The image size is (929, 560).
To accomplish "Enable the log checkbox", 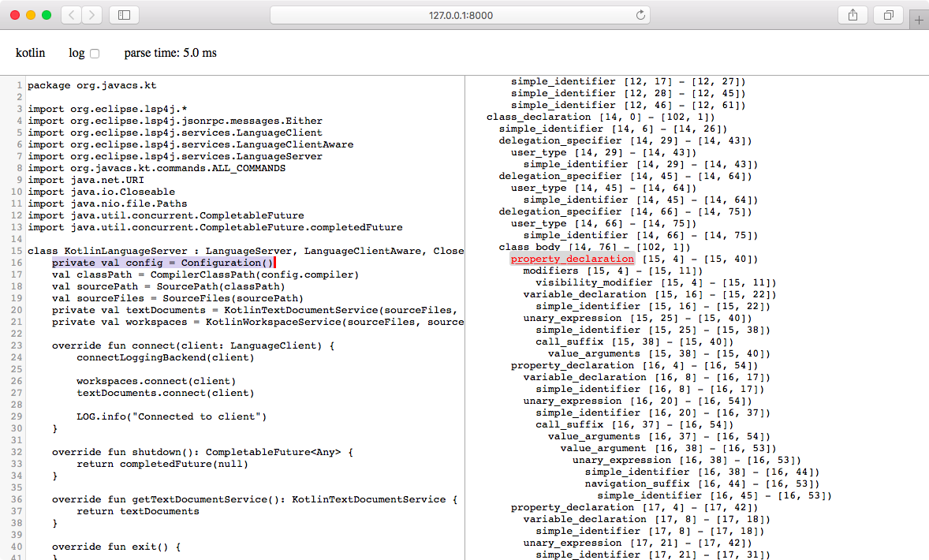I will click(95, 52).
